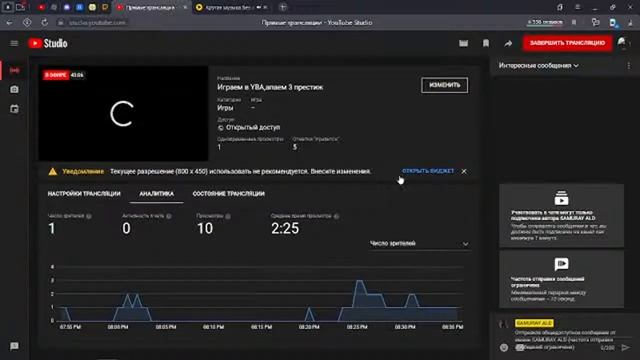Click the site lock icon in address bar
Viewport: 640px width, 360px height.
pyautogui.click(x=60, y=23)
